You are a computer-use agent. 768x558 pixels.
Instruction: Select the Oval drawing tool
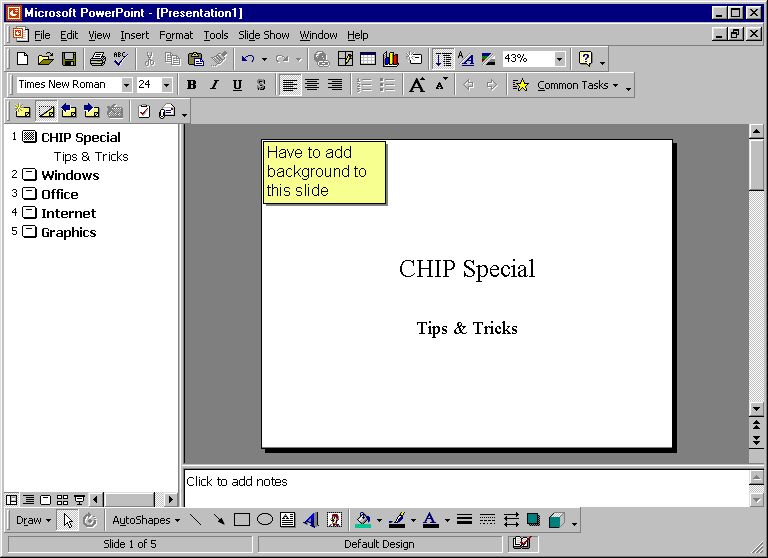pos(265,520)
